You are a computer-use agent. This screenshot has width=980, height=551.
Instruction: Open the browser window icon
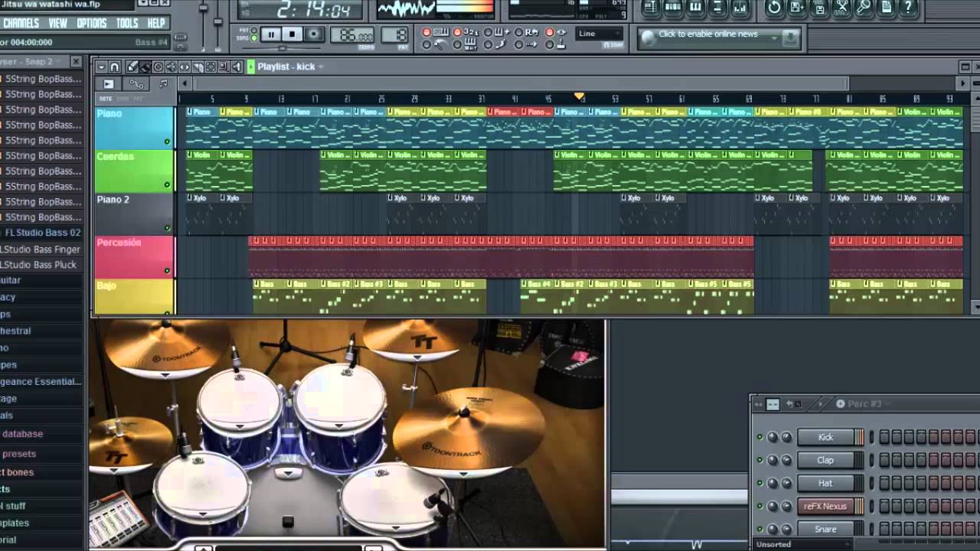(717, 8)
